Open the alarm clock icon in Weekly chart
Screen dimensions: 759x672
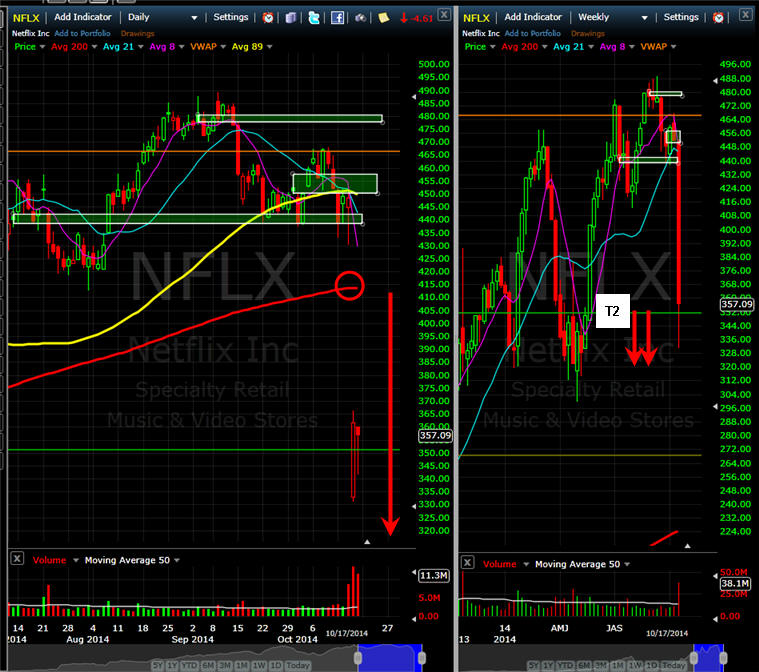tap(718, 18)
